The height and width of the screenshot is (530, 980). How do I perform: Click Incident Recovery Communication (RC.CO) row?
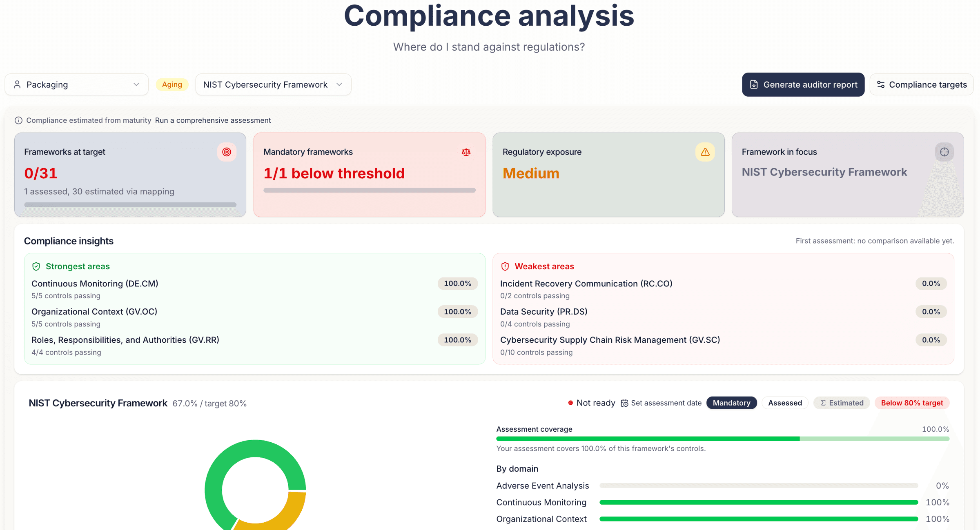[x=723, y=289]
